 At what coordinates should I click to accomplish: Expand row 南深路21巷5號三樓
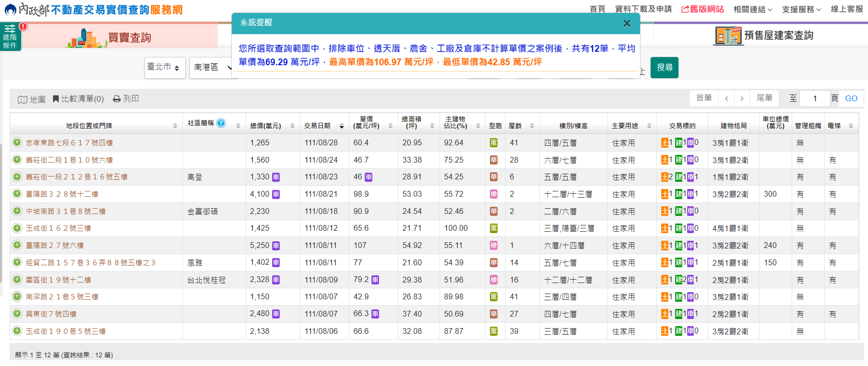pyautogui.click(x=17, y=296)
